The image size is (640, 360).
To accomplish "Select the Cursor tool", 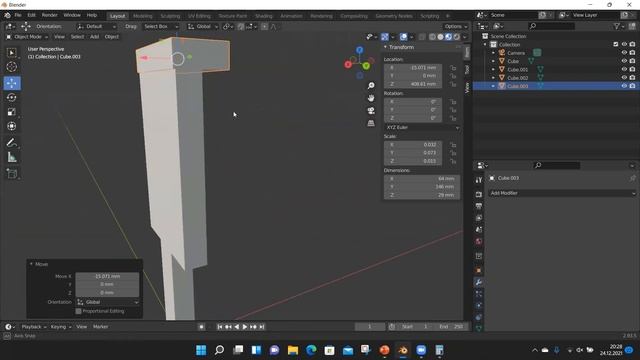I will coord(12,67).
